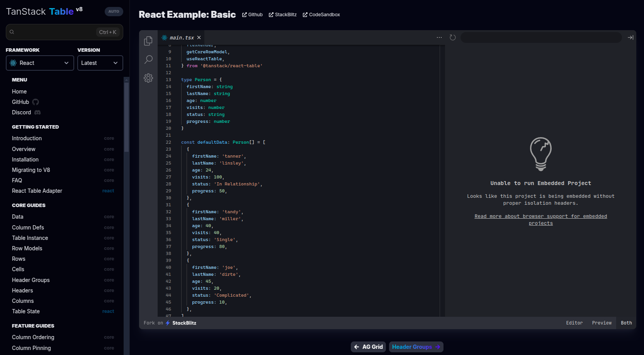Open Column Ordering feature guide
The height and width of the screenshot is (355, 644).
click(x=63, y=337)
